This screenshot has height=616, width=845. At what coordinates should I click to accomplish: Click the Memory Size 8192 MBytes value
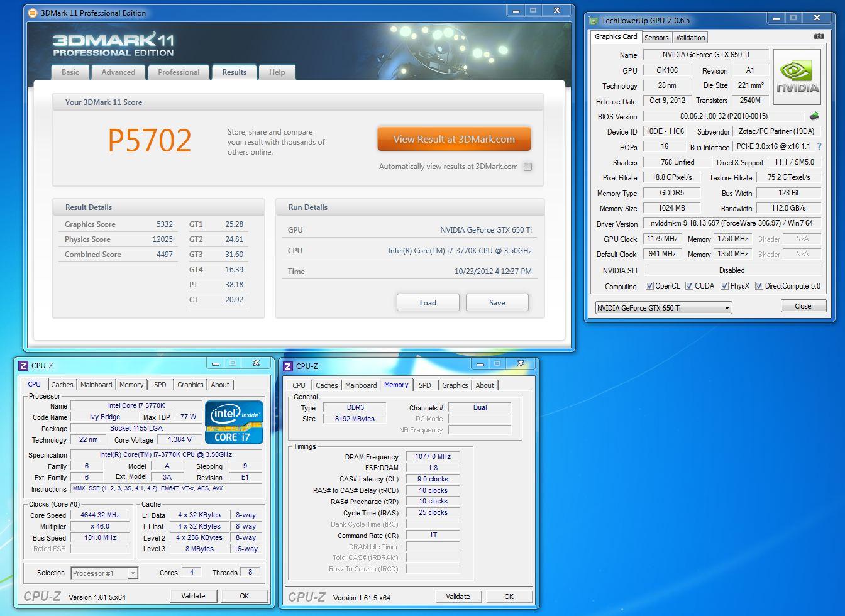click(355, 419)
